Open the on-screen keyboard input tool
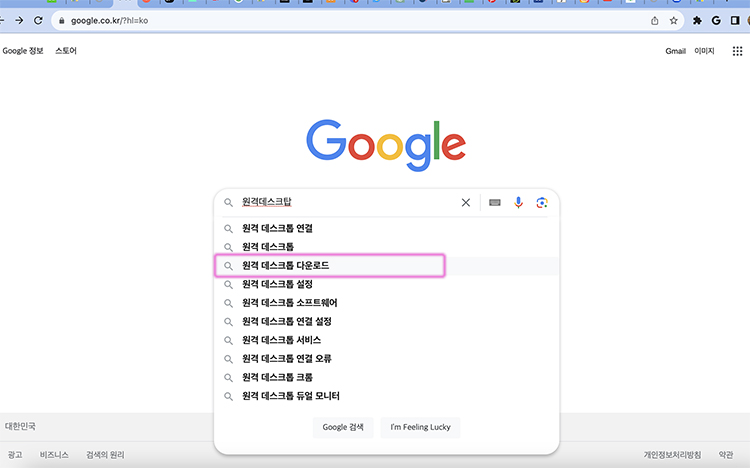 tap(495, 202)
